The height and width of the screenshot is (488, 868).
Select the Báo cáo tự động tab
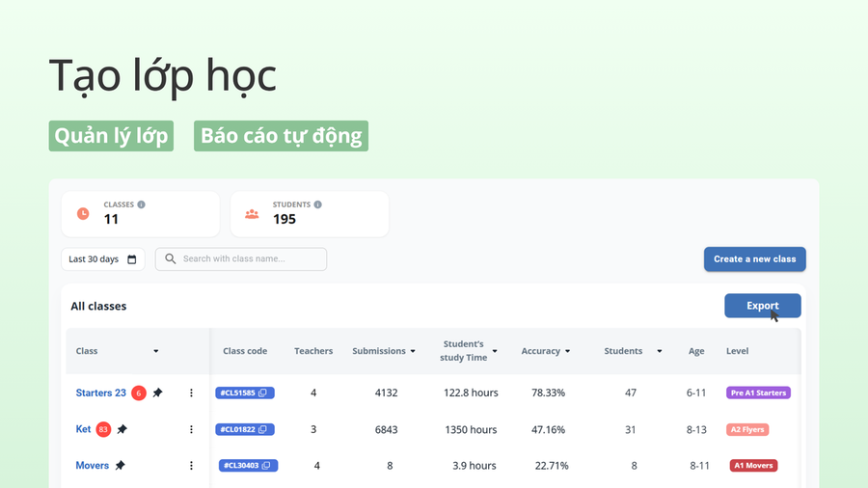282,136
